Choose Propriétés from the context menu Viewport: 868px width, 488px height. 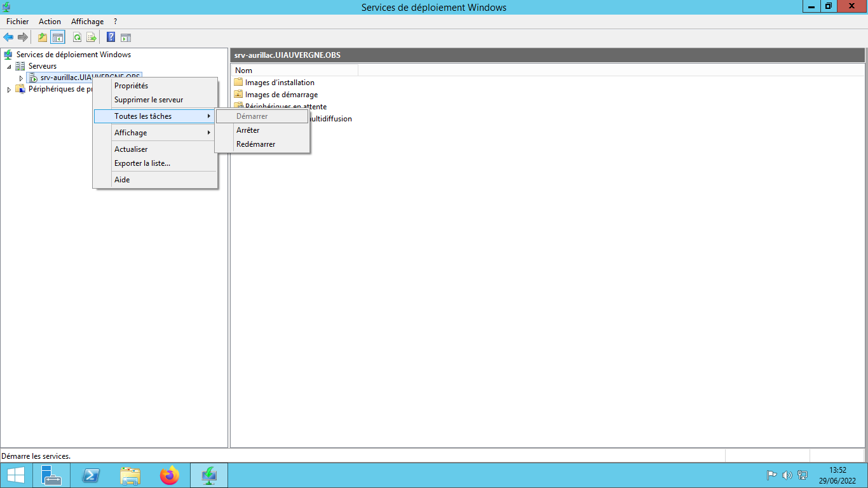155,86
